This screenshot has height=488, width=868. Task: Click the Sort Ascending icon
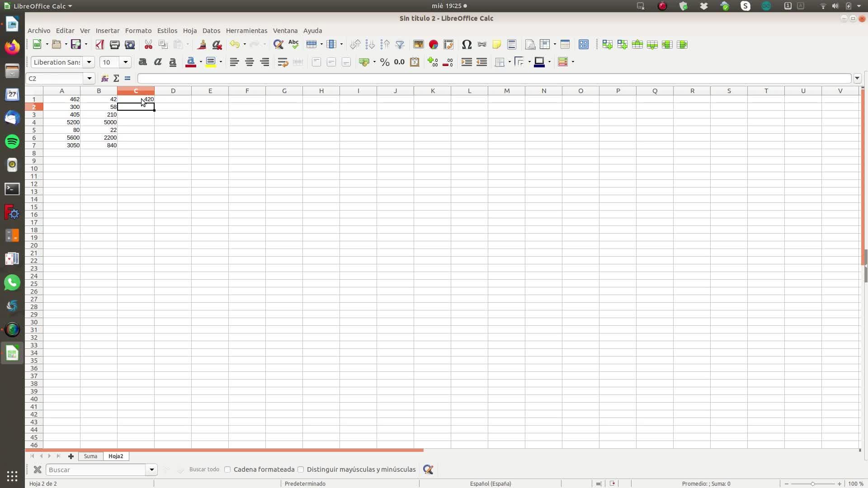370,44
